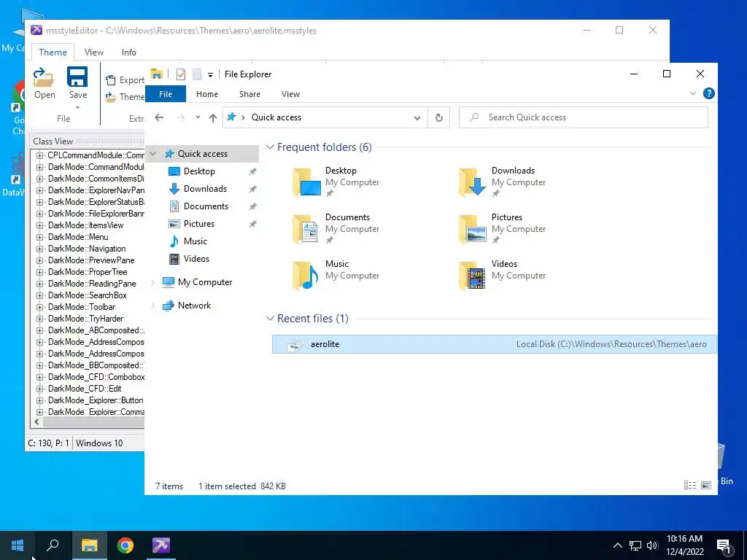Go up one folder level
The height and width of the screenshot is (560, 747).
(213, 117)
